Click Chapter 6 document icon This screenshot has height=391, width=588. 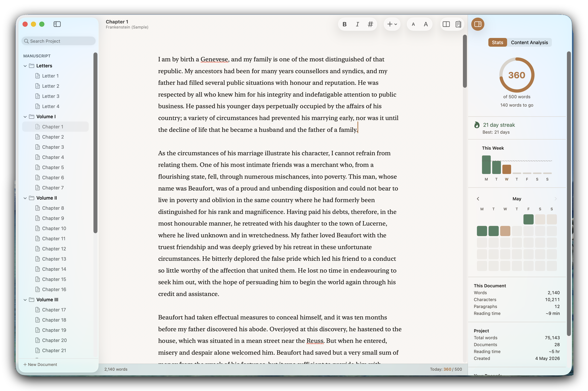click(37, 178)
